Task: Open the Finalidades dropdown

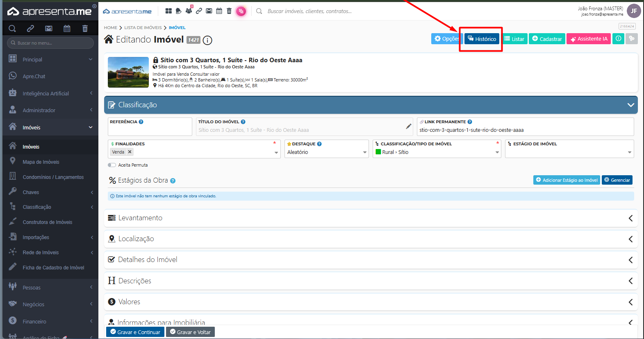Action: 194,149
